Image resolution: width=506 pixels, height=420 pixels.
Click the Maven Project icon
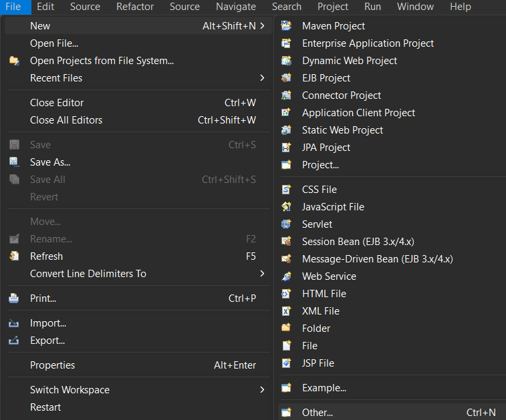[287, 26]
